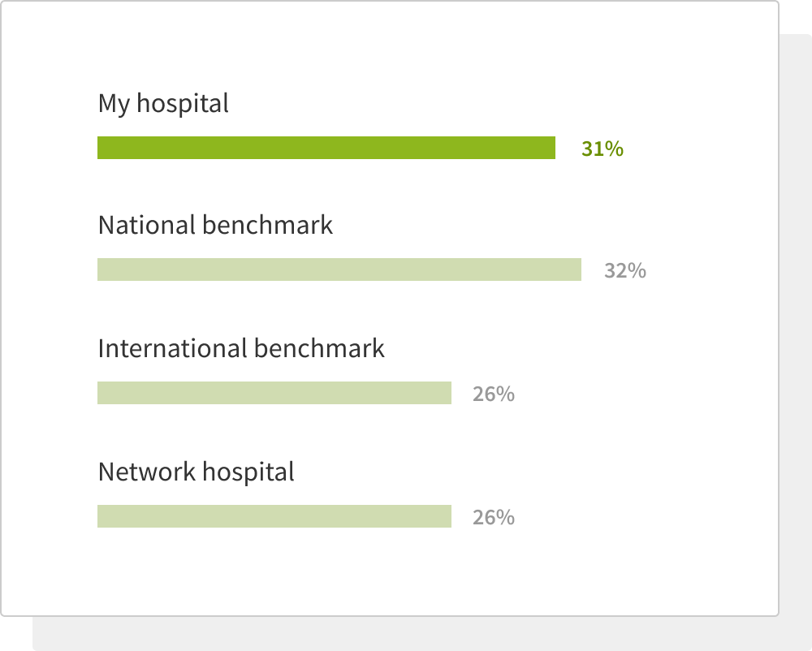Select the International benchmark progress bar
Screen dimensions: 812x651
[274, 393]
